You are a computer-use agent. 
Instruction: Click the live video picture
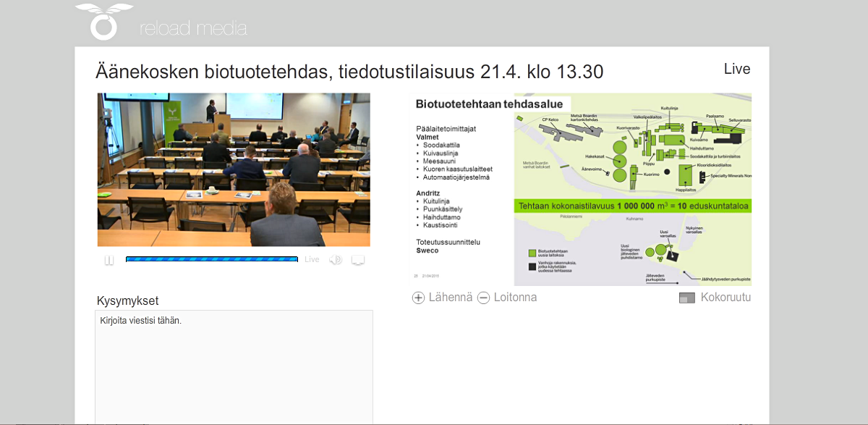point(234,170)
